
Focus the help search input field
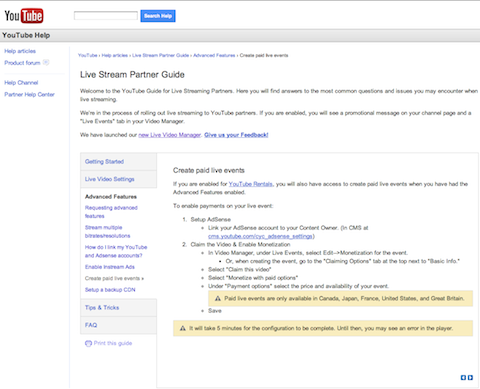tap(106, 16)
